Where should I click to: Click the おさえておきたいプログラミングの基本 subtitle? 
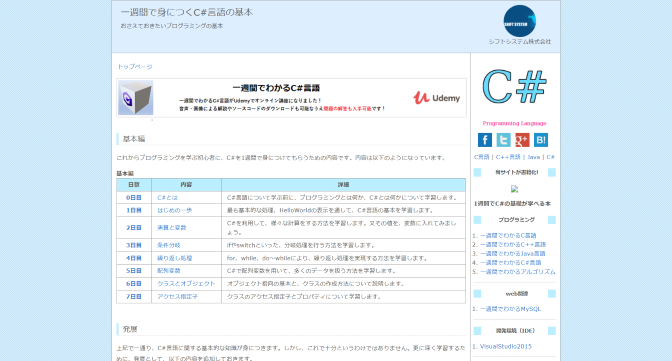[172, 26]
